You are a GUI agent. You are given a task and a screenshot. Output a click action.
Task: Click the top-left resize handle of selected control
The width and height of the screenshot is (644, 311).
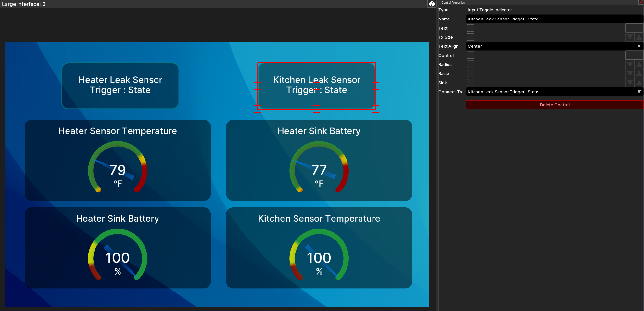(x=257, y=62)
